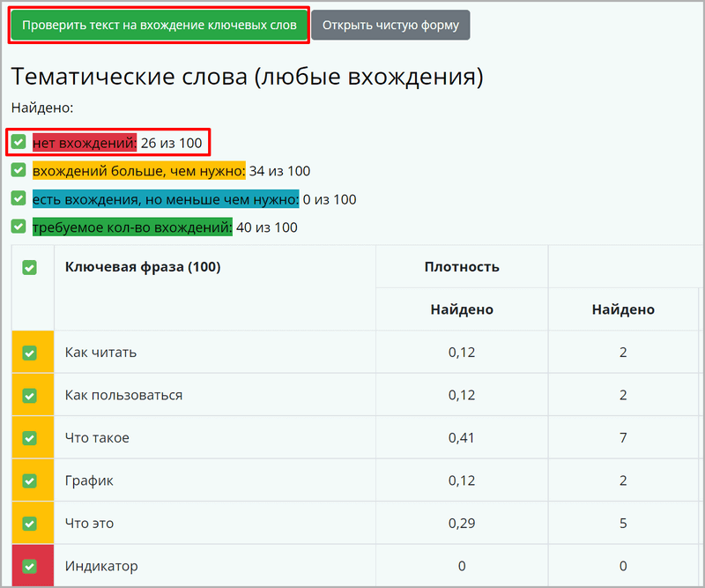Screen dimensions: 705x588
Task: Click the "Ключевая фраза (100)" column header
Action: tap(143, 267)
